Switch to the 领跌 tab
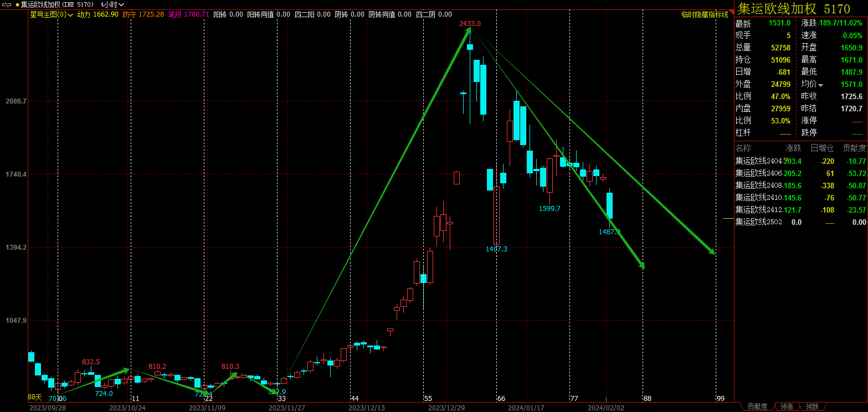The height and width of the screenshot is (412, 868). pyautogui.click(x=812, y=406)
